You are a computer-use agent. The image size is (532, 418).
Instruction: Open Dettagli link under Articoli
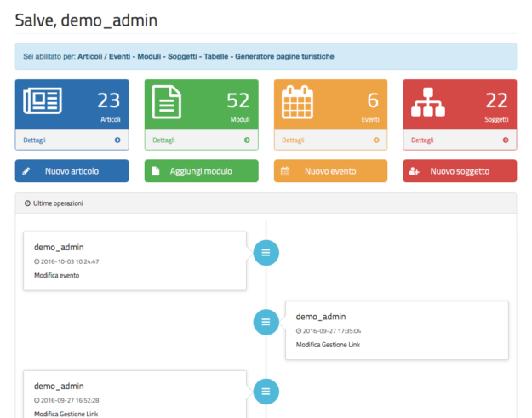pyautogui.click(x=35, y=140)
